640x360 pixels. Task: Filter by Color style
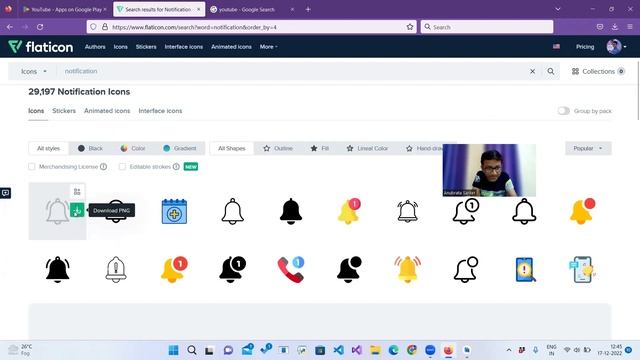point(133,148)
